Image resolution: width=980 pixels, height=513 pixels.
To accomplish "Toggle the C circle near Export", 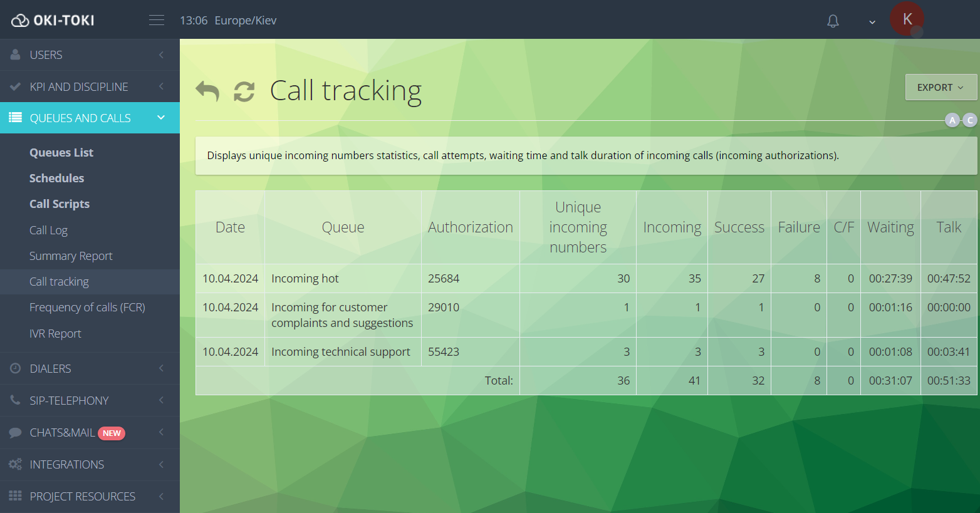I will click(970, 120).
